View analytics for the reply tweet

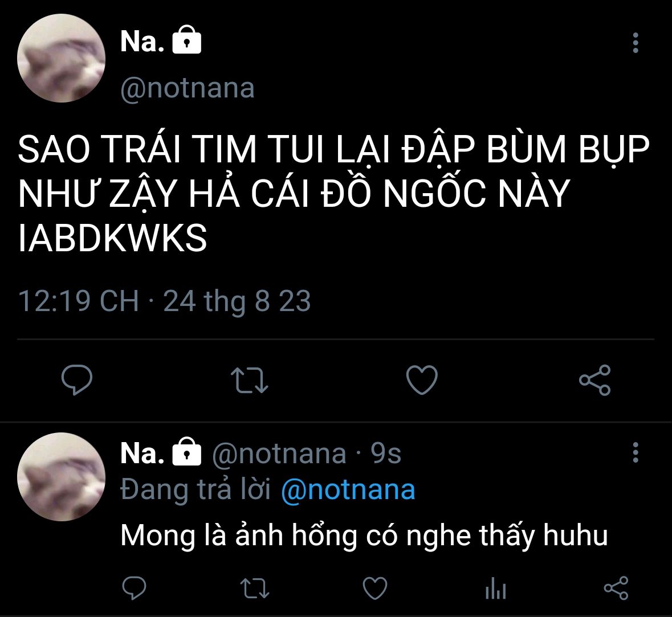click(x=495, y=588)
